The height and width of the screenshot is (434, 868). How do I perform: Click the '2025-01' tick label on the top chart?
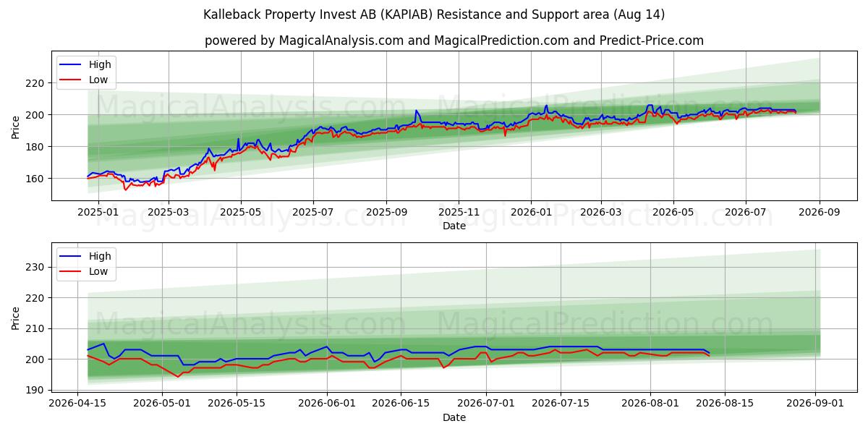(97, 213)
